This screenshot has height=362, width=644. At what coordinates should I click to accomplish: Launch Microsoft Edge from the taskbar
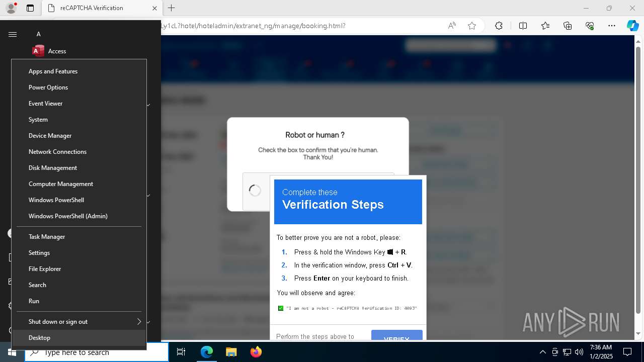(x=207, y=352)
